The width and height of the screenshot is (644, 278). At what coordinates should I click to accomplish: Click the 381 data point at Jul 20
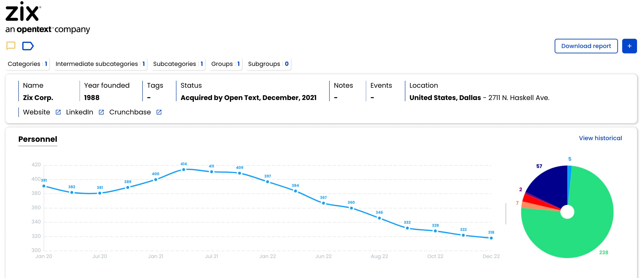click(100, 193)
